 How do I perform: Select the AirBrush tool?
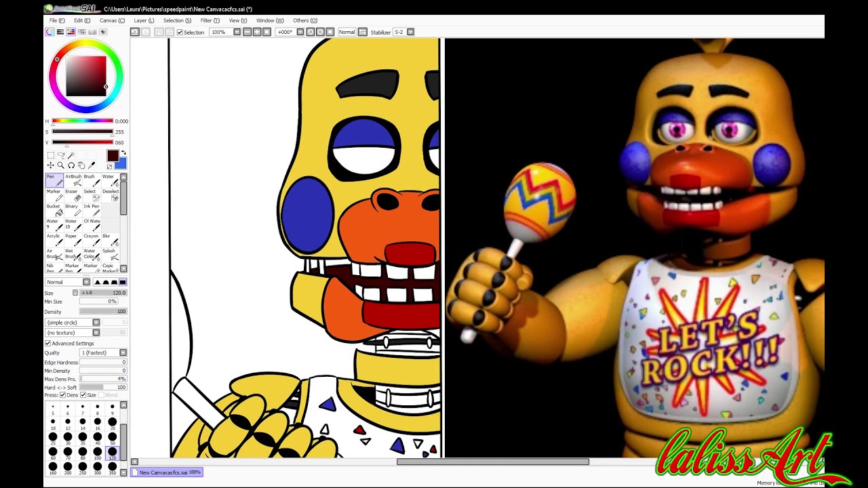point(73,180)
